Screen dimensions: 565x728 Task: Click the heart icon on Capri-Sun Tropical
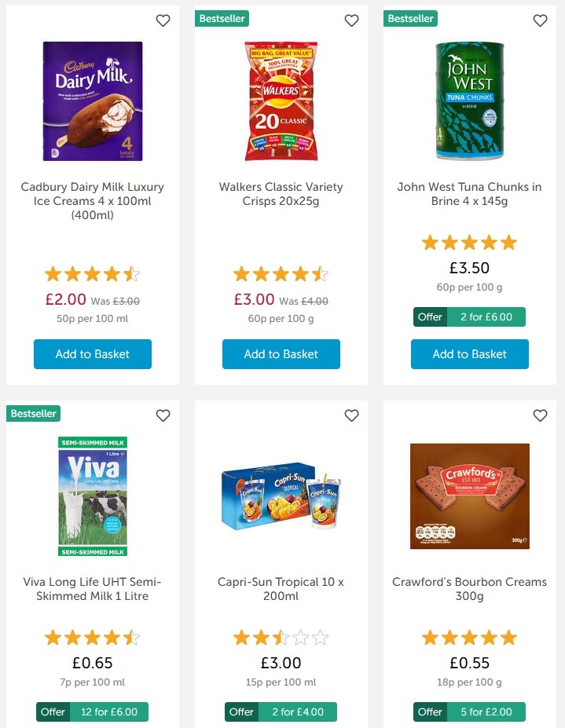pyautogui.click(x=351, y=415)
